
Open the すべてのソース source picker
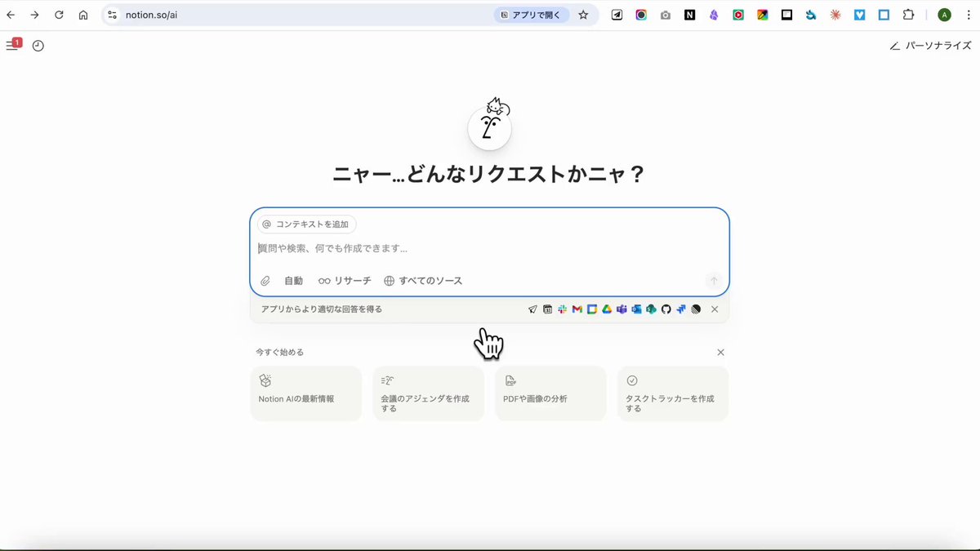[423, 281]
